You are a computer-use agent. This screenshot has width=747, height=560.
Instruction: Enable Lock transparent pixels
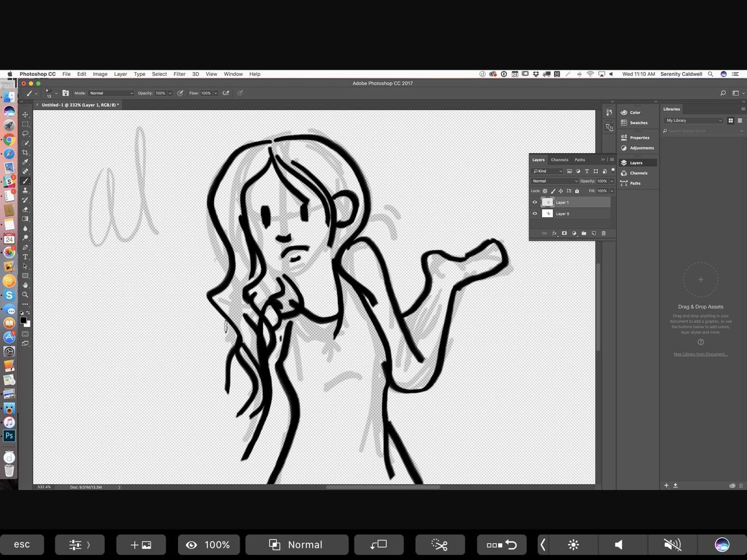click(x=545, y=191)
